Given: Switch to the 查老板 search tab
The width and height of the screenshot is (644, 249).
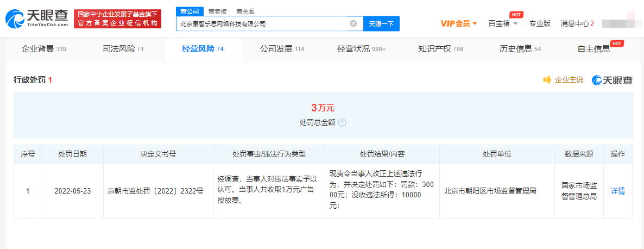Looking at the screenshot, I should pyautogui.click(x=218, y=11).
